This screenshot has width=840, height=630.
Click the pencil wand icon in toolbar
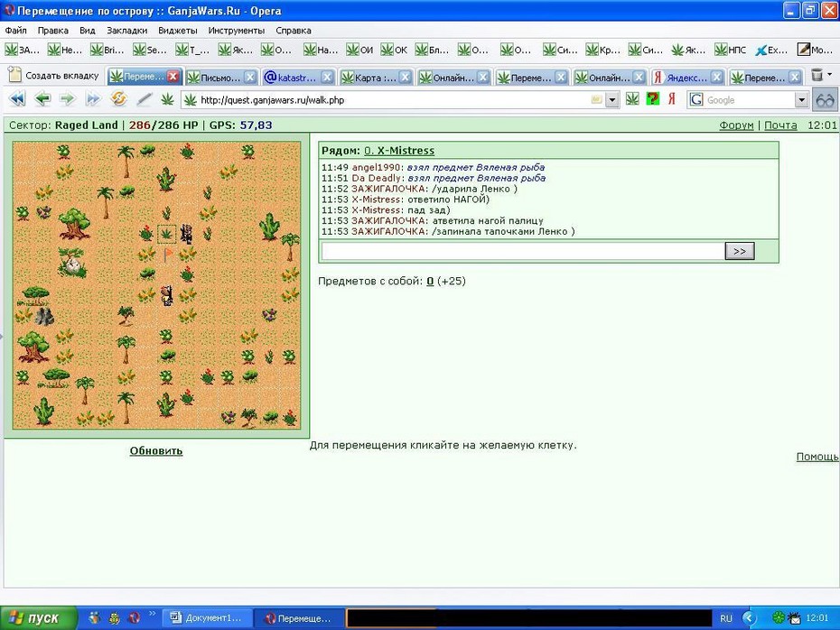144,99
